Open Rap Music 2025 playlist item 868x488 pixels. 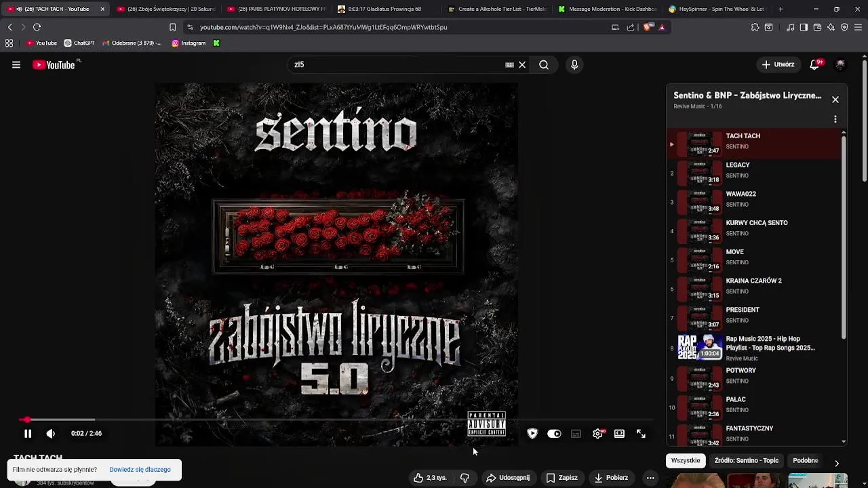pos(754,347)
